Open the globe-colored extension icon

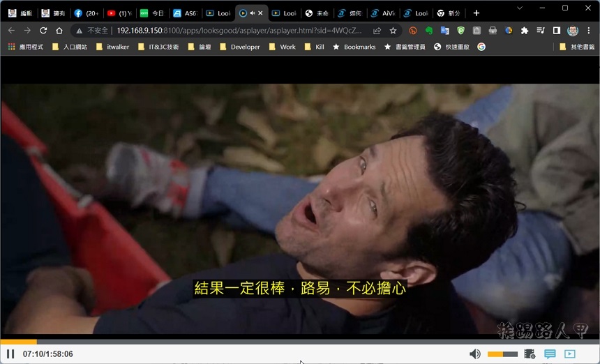[509, 31]
